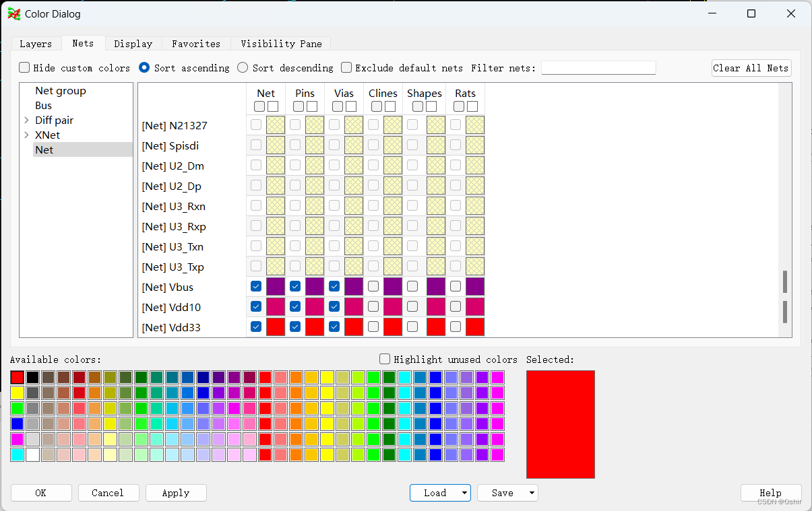Click the U3_Txp Shapes pattern swatch
Image resolution: width=812 pixels, height=511 pixels.
pyautogui.click(x=436, y=267)
